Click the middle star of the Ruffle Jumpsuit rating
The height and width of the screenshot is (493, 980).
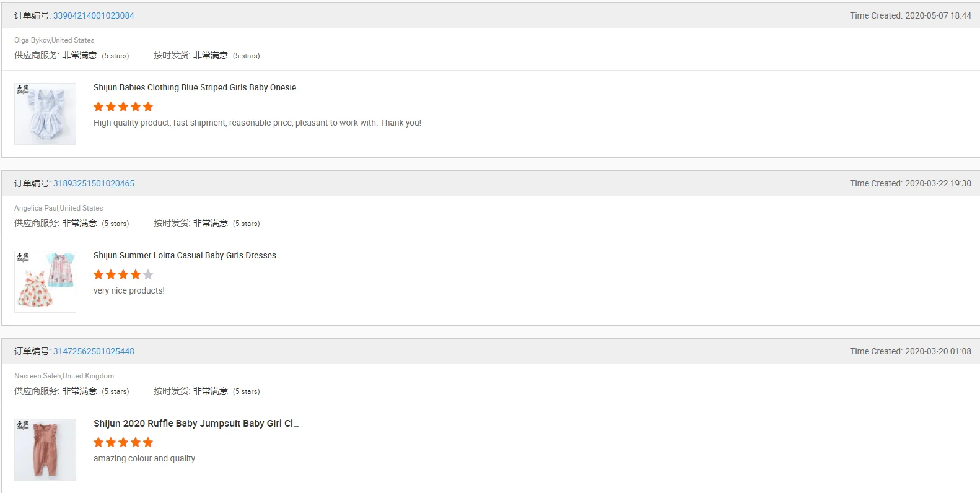pos(123,442)
